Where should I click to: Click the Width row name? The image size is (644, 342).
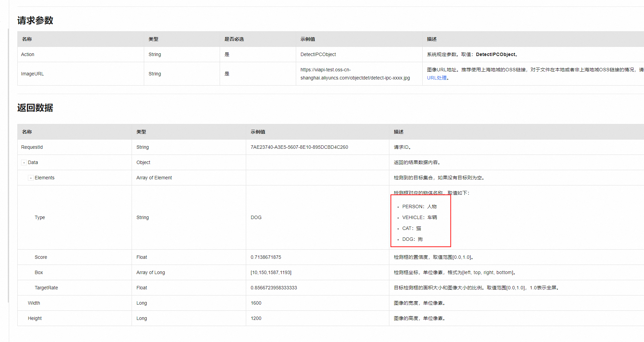(x=34, y=303)
